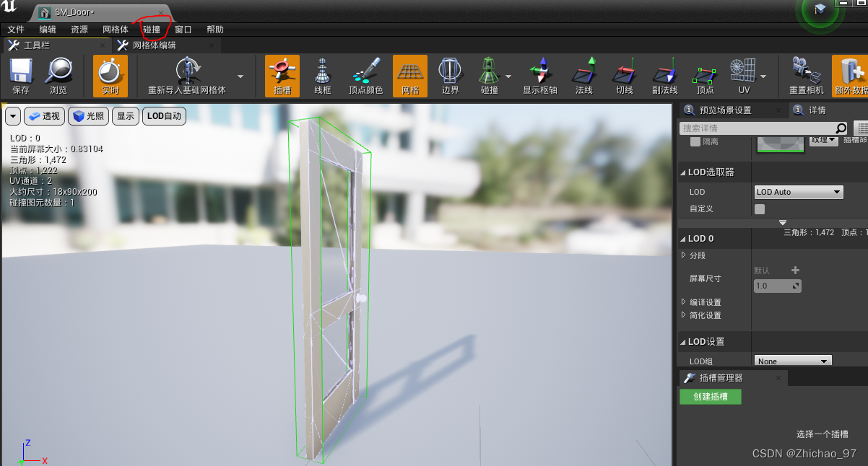Open the LOD组 None dropdown
The image size is (868, 466).
[793, 361]
